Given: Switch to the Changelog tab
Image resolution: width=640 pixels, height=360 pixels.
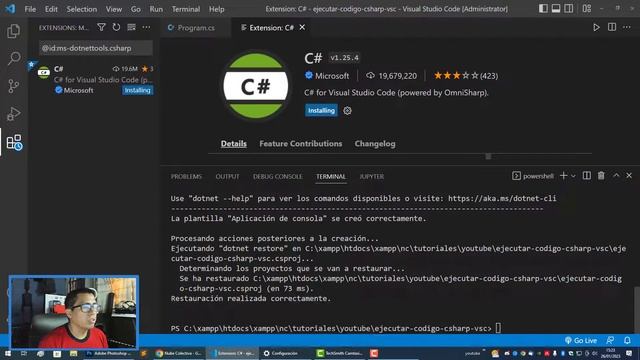Looking at the screenshot, I should tap(375, 144).
